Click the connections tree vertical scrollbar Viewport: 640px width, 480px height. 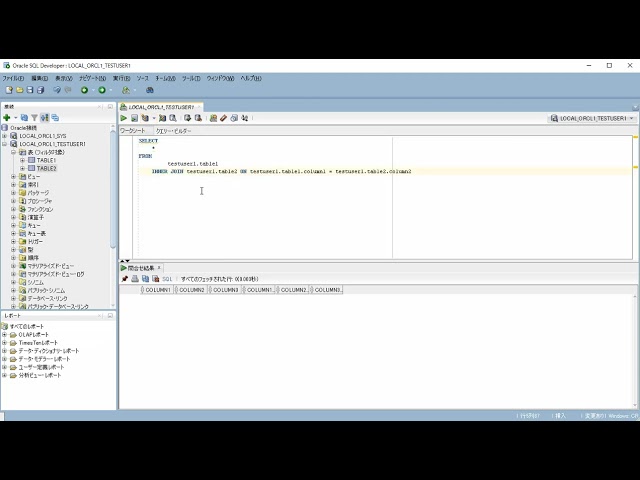tap(113, 188)
